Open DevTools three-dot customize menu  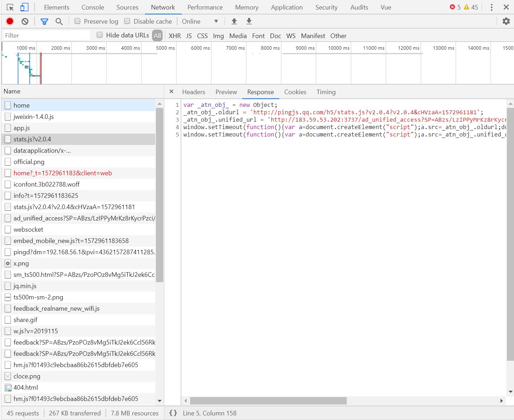(x=491, y=7)
